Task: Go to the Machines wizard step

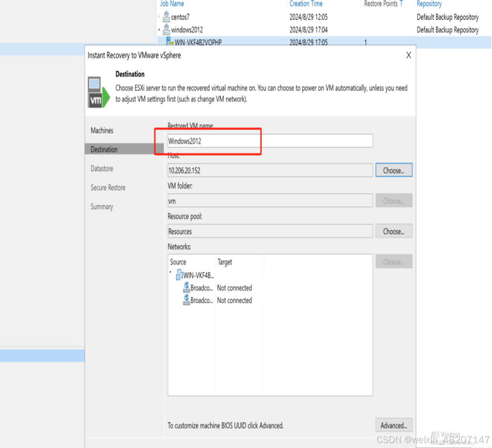Action: pos(102,131)
